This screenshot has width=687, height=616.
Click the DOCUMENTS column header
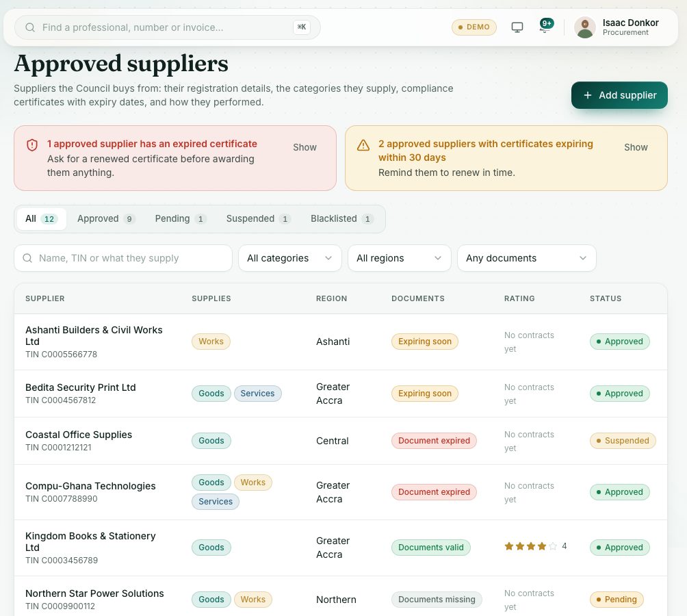(418, 298)
